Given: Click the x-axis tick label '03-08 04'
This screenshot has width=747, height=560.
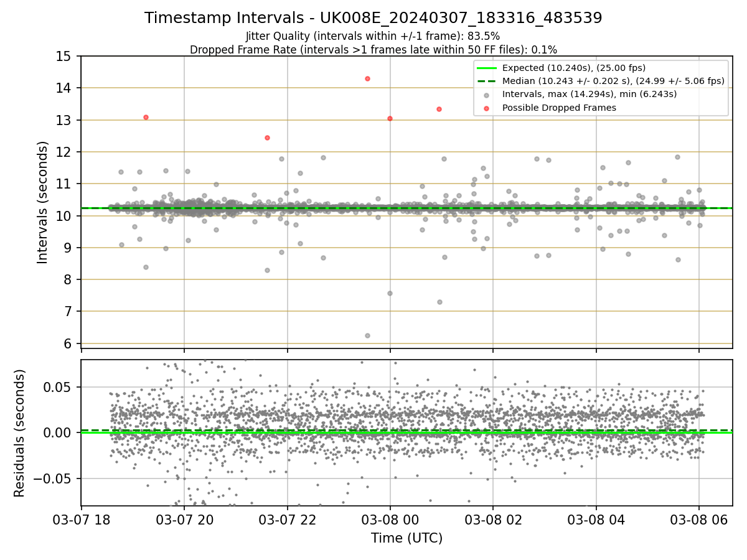Looking at the screenshot, I should point(596,519).
